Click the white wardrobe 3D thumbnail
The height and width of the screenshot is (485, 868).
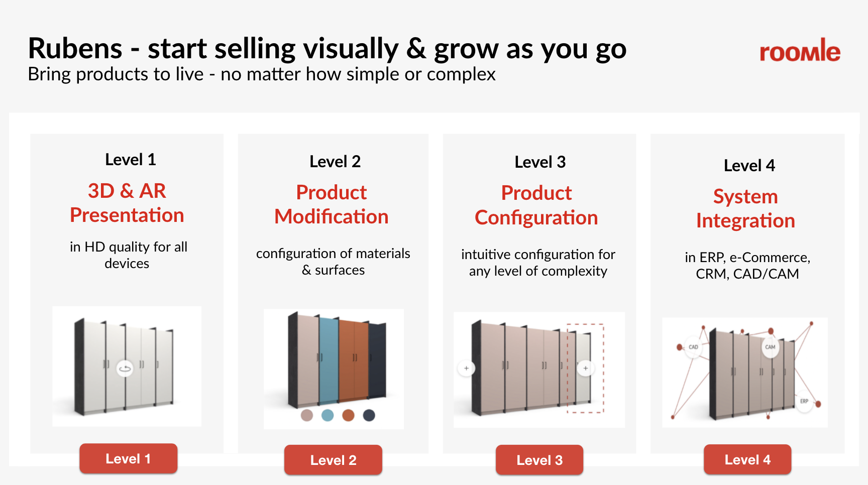pos(127,367)
